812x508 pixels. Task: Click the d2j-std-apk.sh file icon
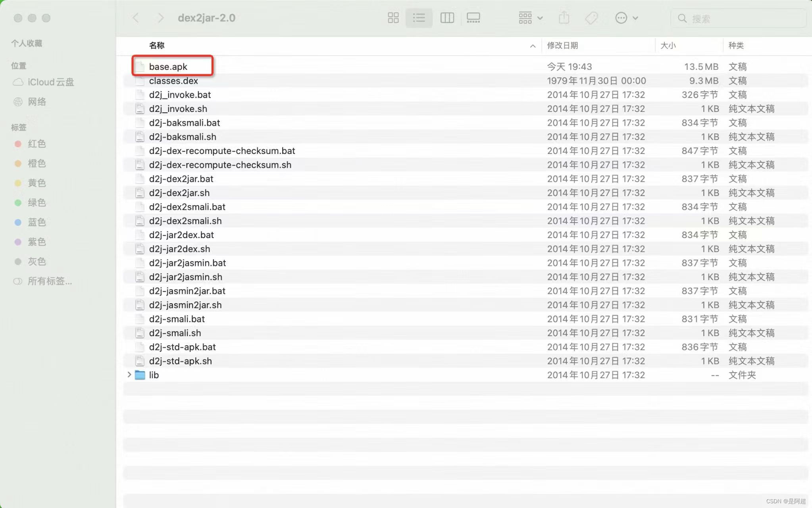coord(140,361)
